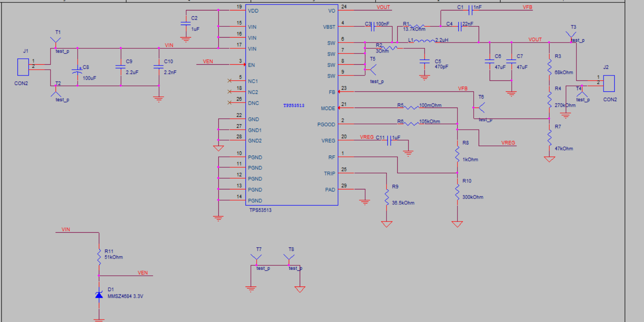Click the bold blue TPS53513 label inside the IC
The height and width of the screenshot is (322, 644).
click(x=294, y=106)
